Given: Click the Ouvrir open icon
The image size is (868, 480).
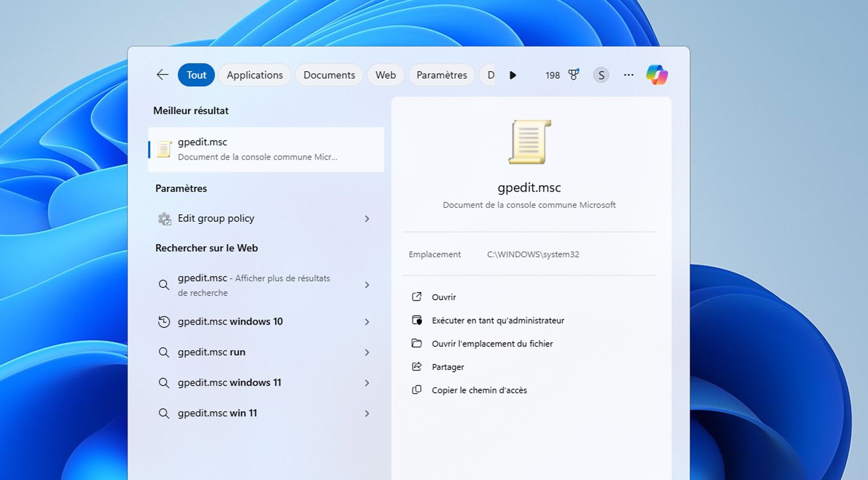Looking at the screenshot, I should 417,296.
